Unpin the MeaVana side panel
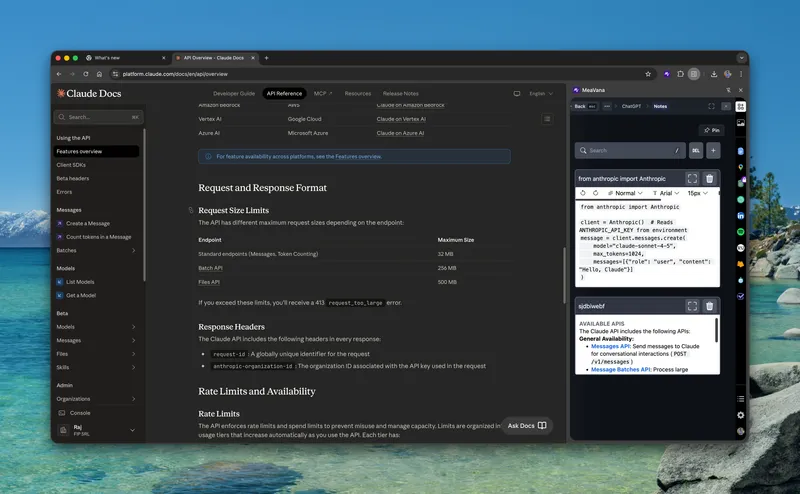The height and width of the screenshot is (494, 800). pyautogui.click(x=729, y=90)
